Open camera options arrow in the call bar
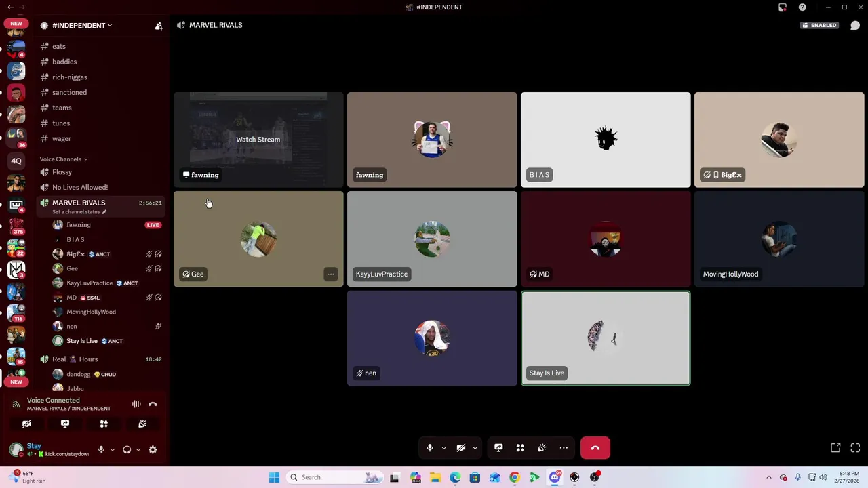This screenshot has height=488, width=868. click(475, 448)
